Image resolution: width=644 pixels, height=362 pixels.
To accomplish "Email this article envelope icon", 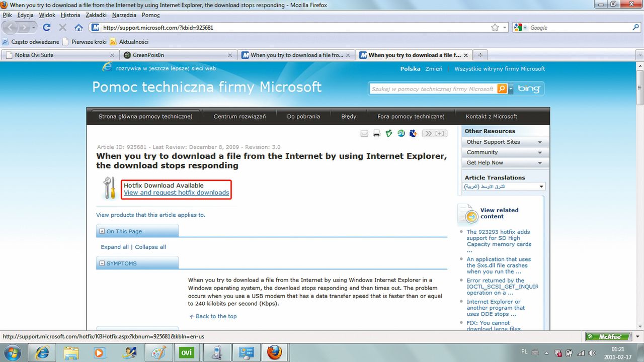I will point(364,133).
